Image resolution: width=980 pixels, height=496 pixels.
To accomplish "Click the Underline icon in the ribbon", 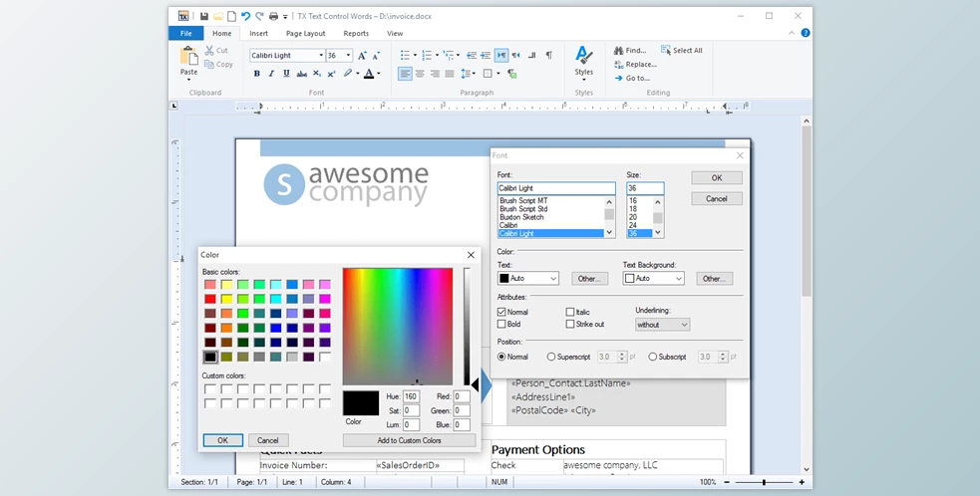I will tap(286, 74).
